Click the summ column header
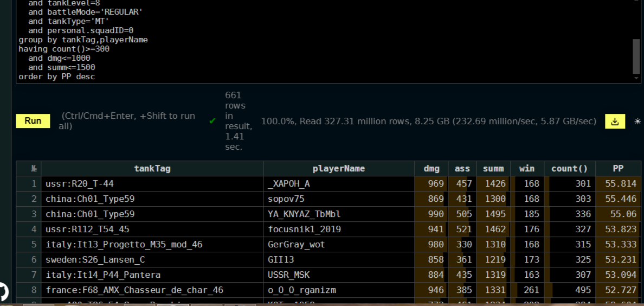This screenshot has width=644, height=306. click(x=493, y=169)
